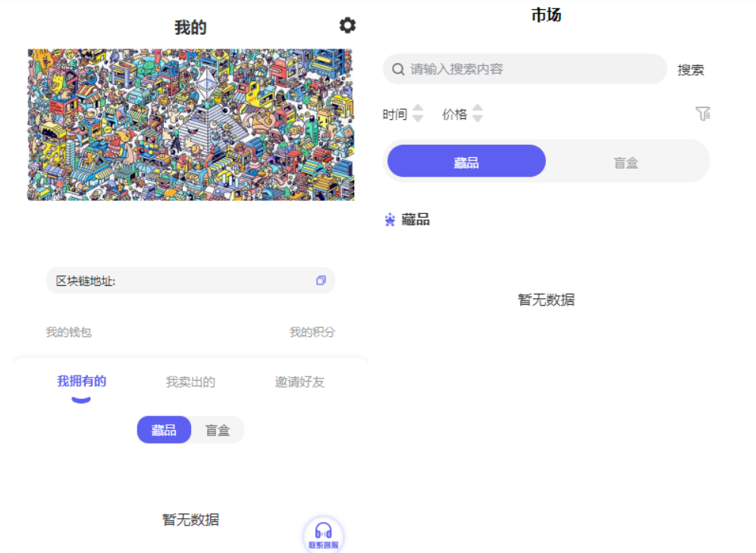Viewport: 756px width, 553px height.
Task: Click the 价格 sort label
Action: point(455,115)
